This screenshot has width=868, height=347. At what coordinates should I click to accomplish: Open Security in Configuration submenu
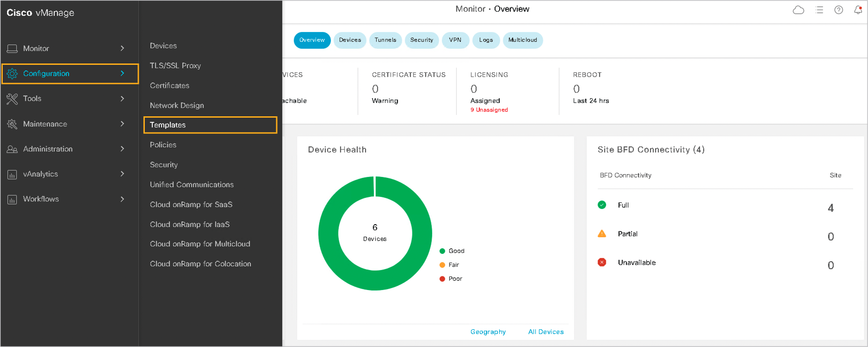pyautogui.click(x=164, y=164)
